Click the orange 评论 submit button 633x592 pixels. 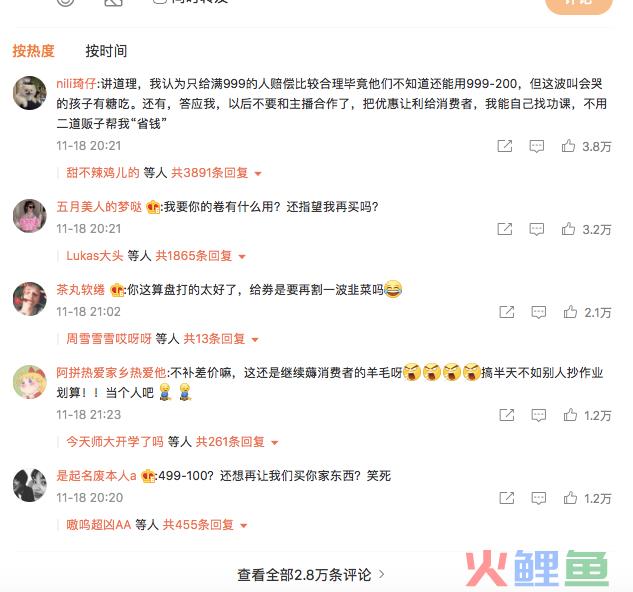(x=579, y=4)
